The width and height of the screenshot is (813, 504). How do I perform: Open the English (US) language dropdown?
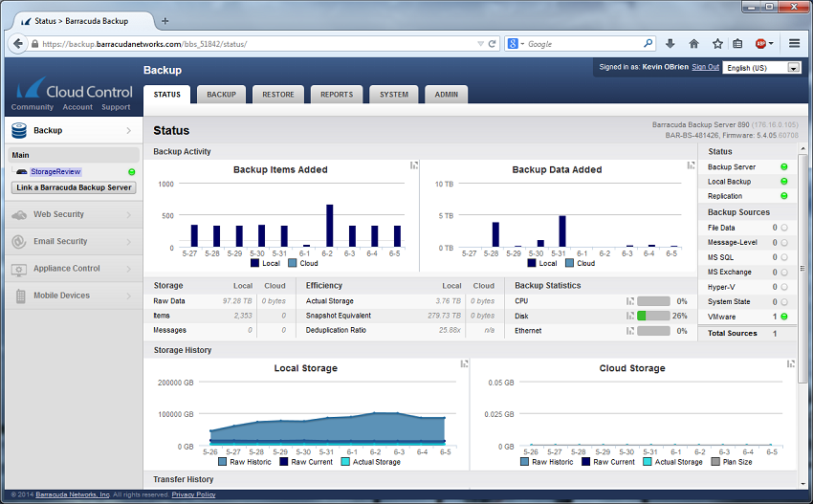(x=762, y=68)
